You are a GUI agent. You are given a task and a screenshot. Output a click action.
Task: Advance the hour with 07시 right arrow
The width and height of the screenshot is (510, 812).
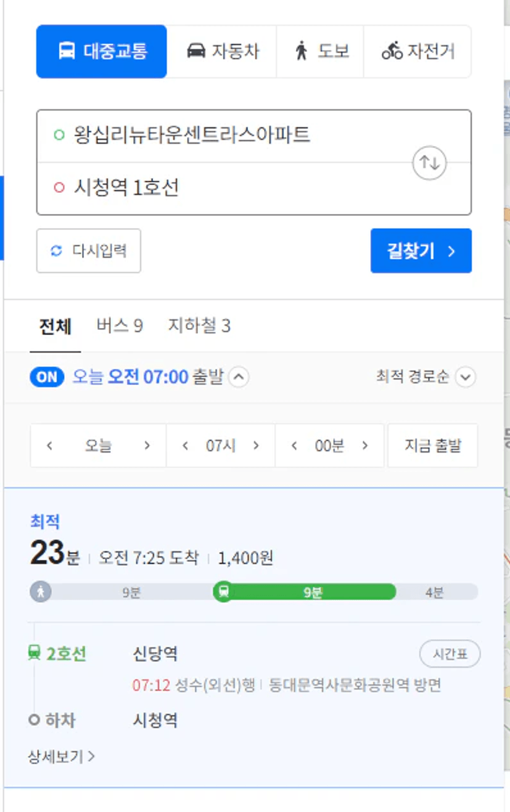pos(256,446)
